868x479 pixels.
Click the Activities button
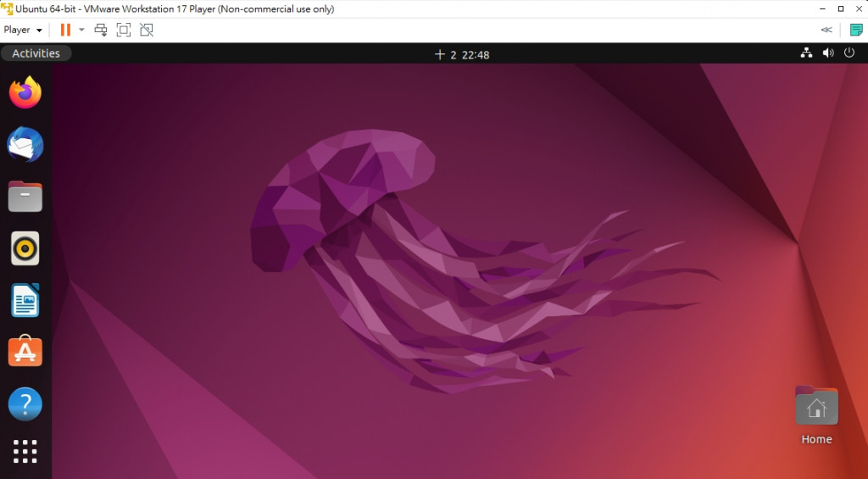(x=36, y=53)
